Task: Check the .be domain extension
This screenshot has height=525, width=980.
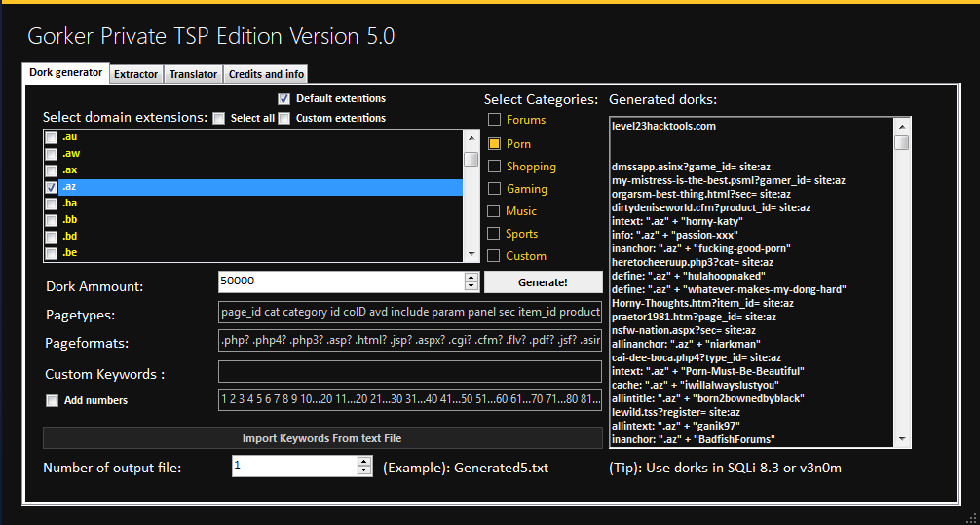Action: [x=52, y=253]
